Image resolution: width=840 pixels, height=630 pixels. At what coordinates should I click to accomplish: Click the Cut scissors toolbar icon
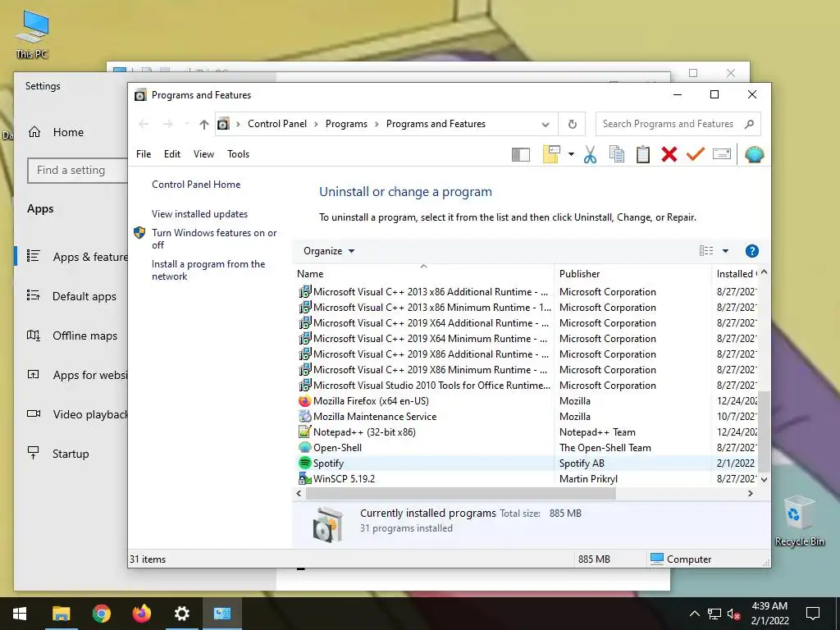click(x=590, y=155)
